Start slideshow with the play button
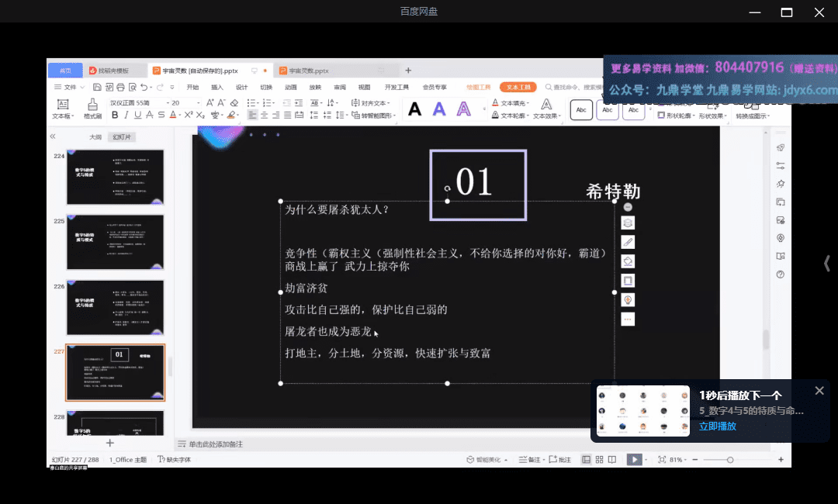 click(635, 458)
